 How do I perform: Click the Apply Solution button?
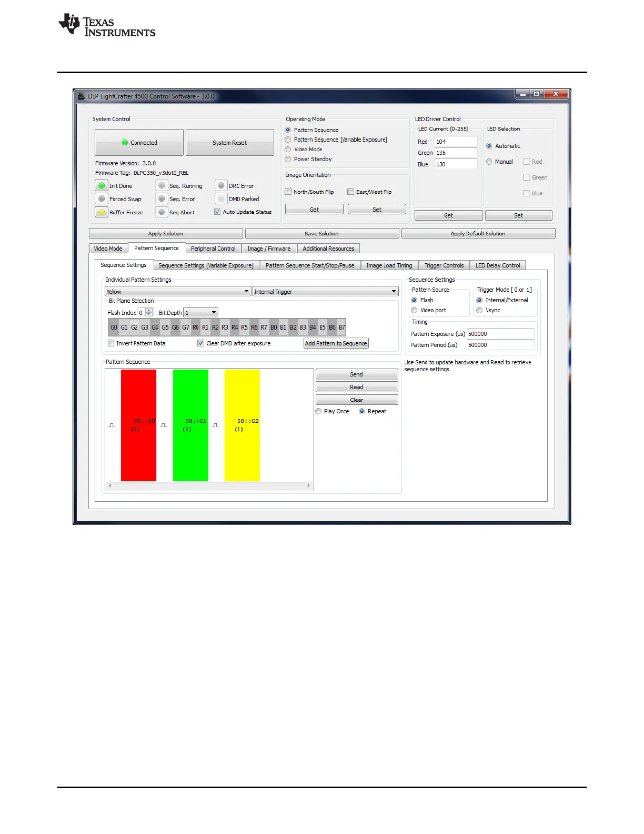pyautogui.click(x=166, y=233)
